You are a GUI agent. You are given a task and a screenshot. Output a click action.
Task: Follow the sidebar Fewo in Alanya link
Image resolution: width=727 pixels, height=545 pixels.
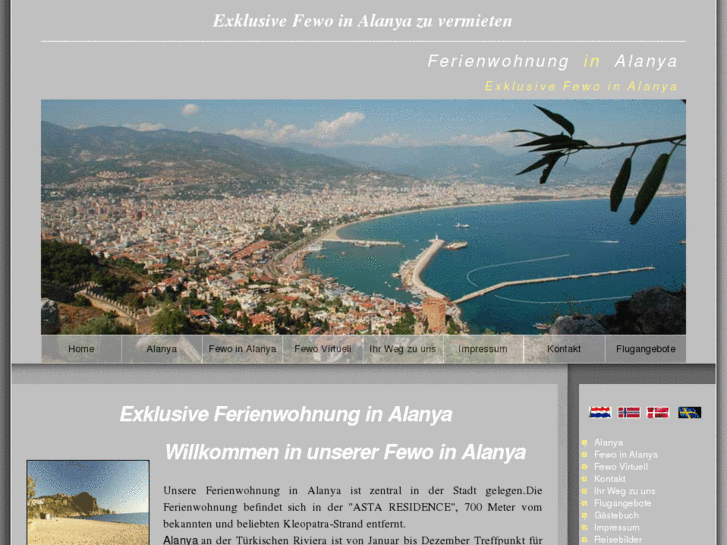point(626,455)
